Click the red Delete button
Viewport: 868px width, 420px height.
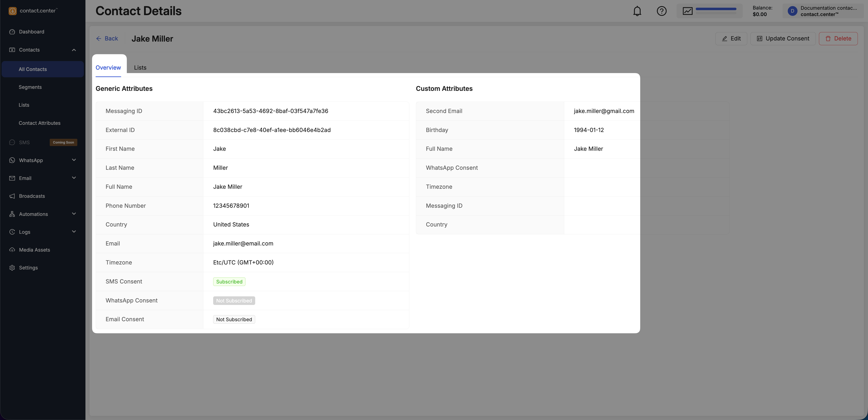(838, 38)
